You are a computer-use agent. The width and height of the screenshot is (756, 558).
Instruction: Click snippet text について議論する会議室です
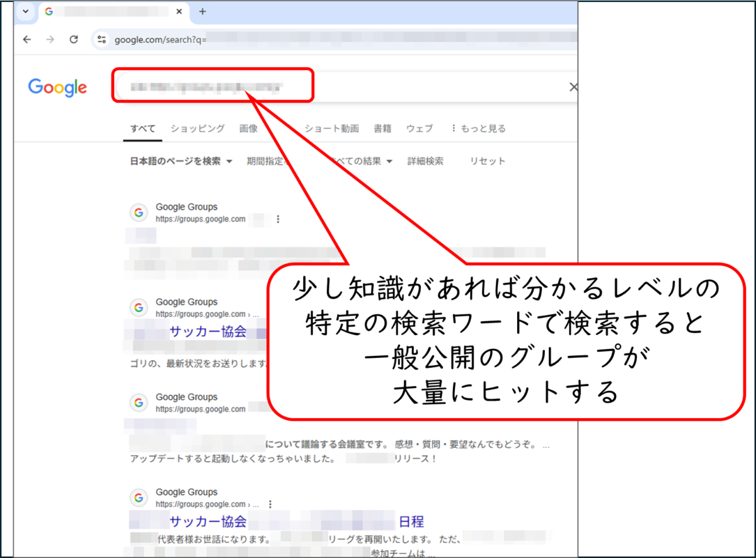327,444
